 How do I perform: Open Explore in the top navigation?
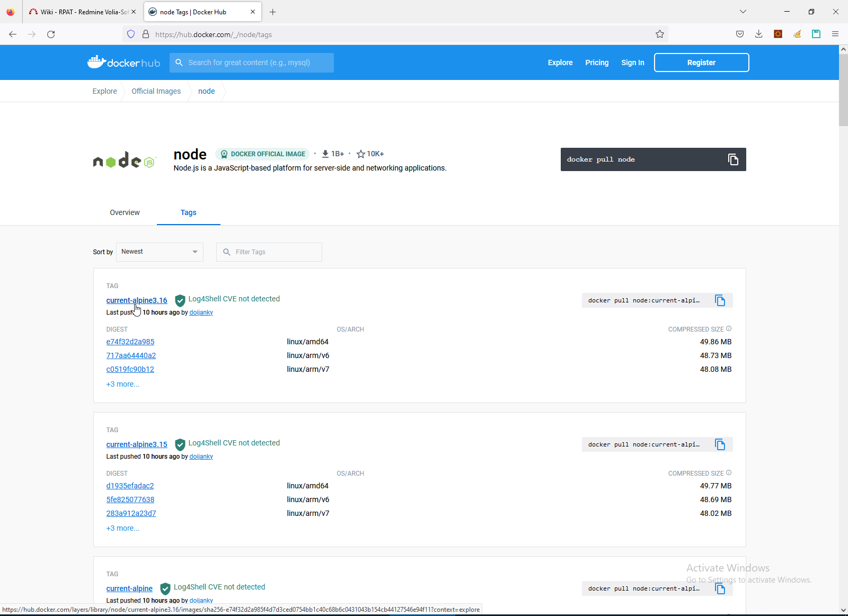[560, 63]
